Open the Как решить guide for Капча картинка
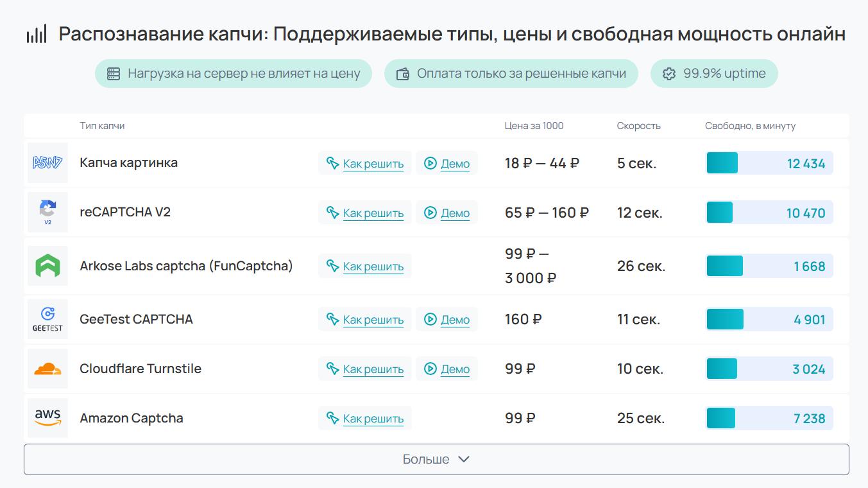The image size is (868, 488). click(365, 162)
